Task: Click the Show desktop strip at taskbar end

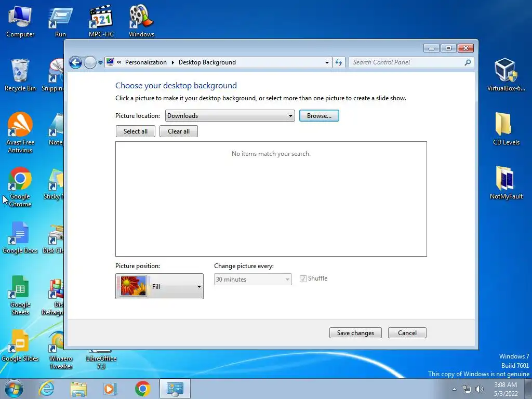Action: (528, 389)
